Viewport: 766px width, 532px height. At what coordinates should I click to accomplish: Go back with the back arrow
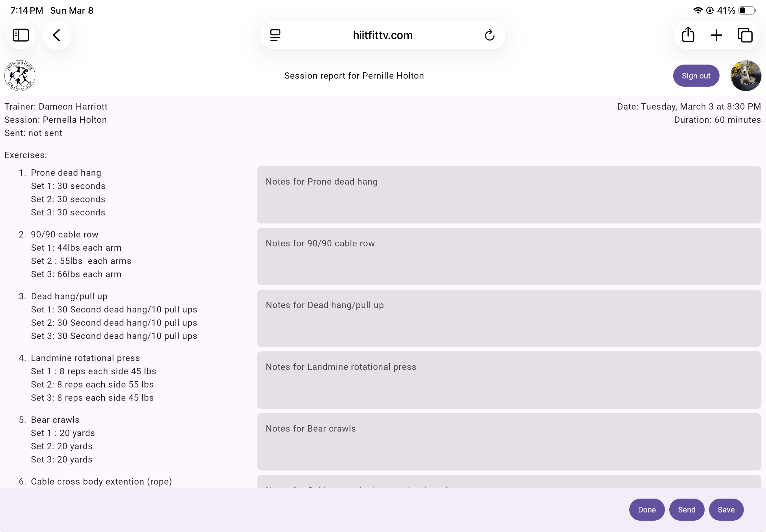pyautogui.click(x=57, y=35)
